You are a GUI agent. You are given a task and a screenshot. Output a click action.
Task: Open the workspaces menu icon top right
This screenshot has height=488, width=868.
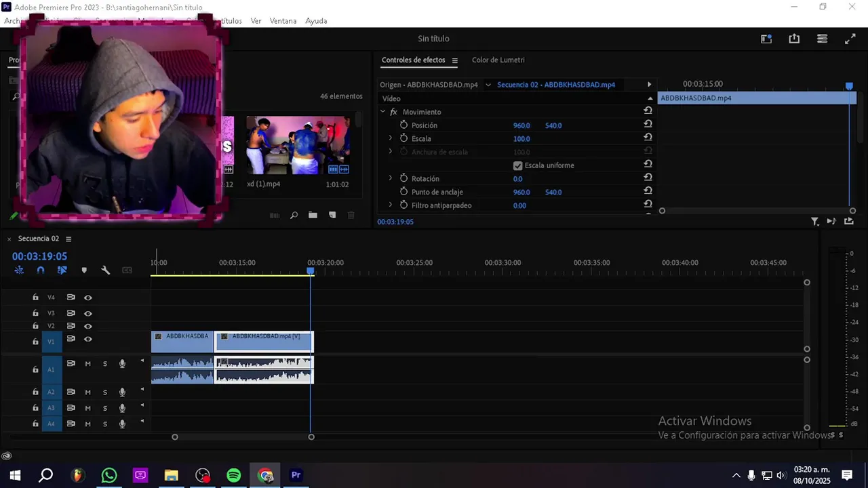[822, 39]
